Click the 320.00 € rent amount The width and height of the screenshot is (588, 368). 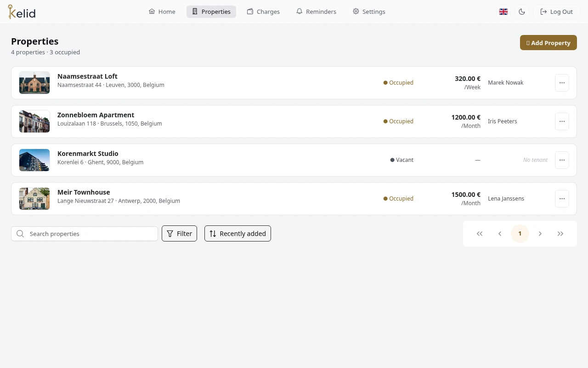pos(468,79)
